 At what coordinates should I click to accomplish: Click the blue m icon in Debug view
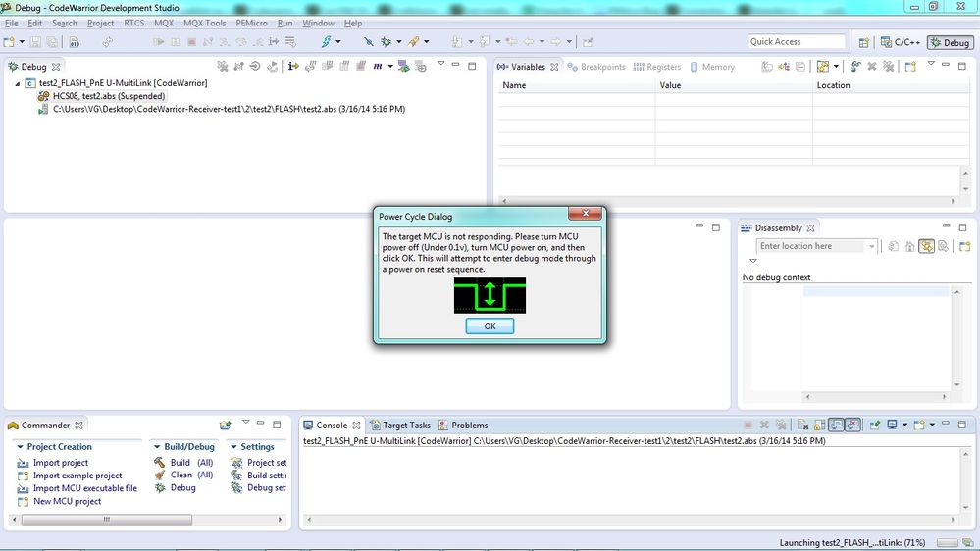(378, 67)
